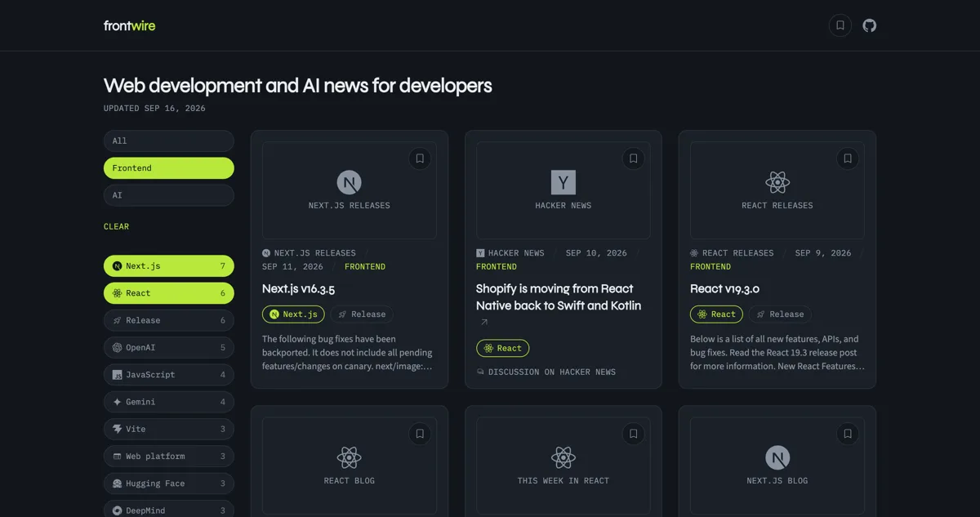This screenshot has height=517, width=980.
Task: Open saved bookmarks in the header
Action: point(840,25)
